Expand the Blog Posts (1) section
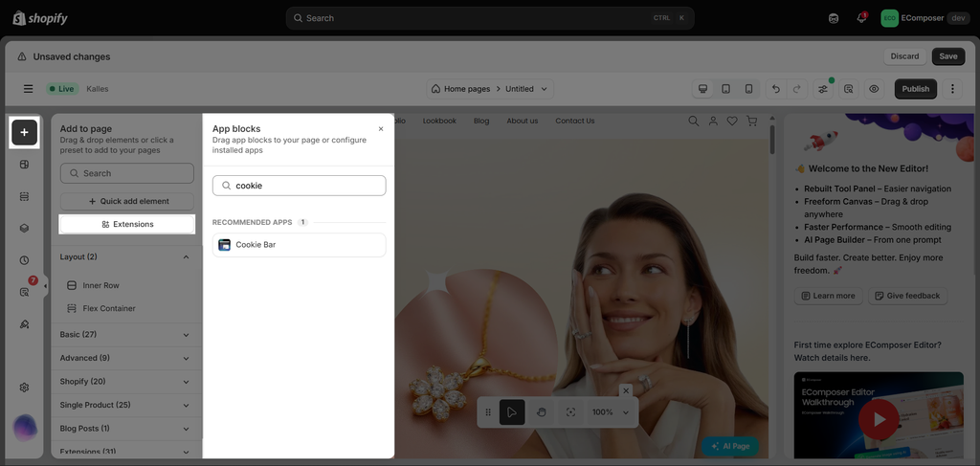 [125, 429]
